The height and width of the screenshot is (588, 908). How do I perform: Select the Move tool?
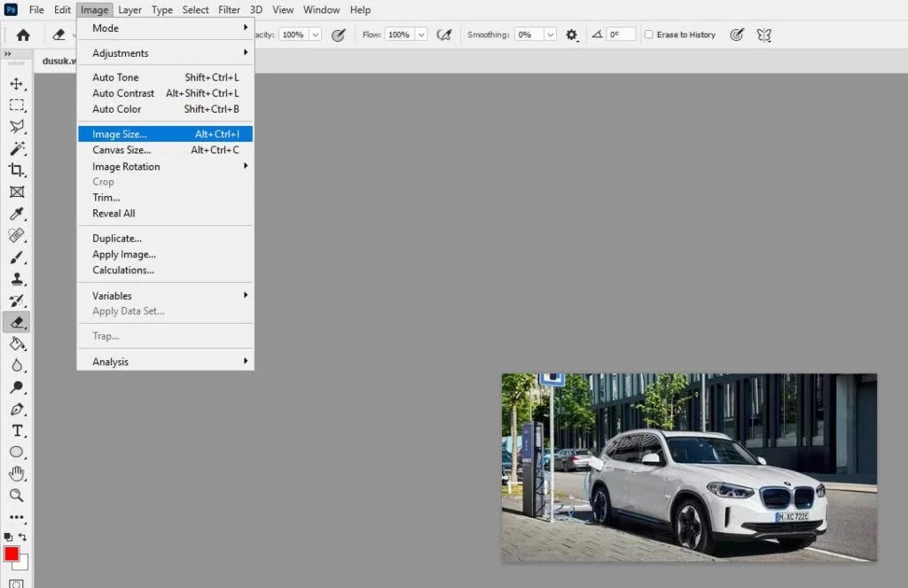(x=17, y=83)
